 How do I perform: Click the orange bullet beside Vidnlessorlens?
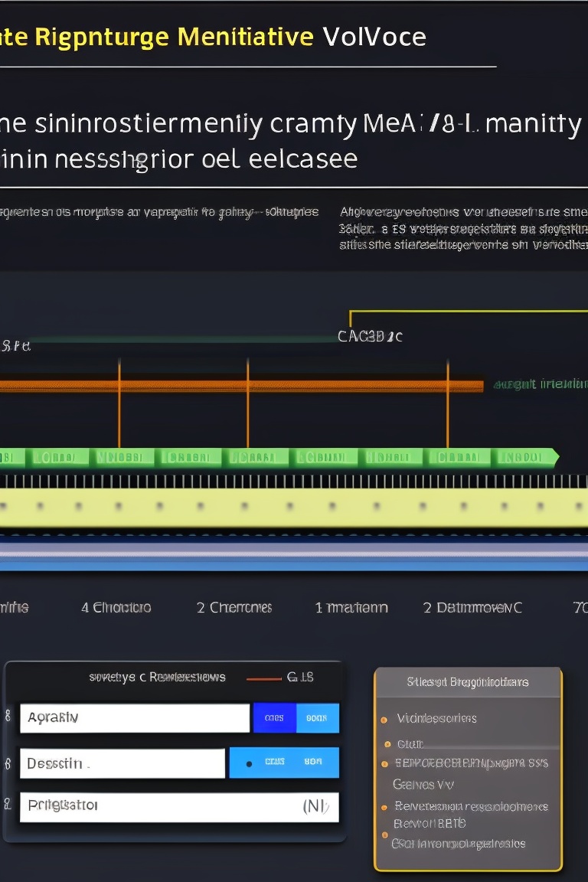(384, 720)
